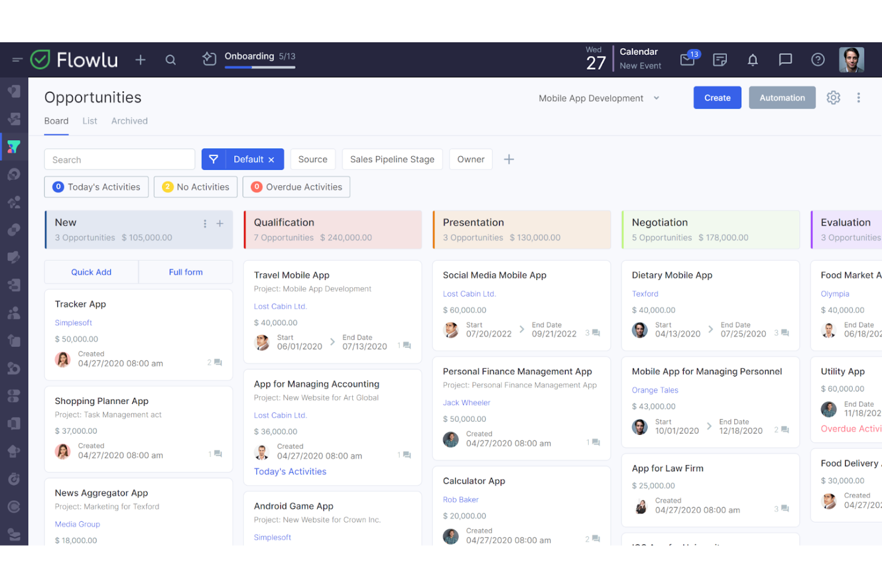Screen dimensions: 882x588
Task: Click the search magnifier in top bar
Action: [170, 60]
